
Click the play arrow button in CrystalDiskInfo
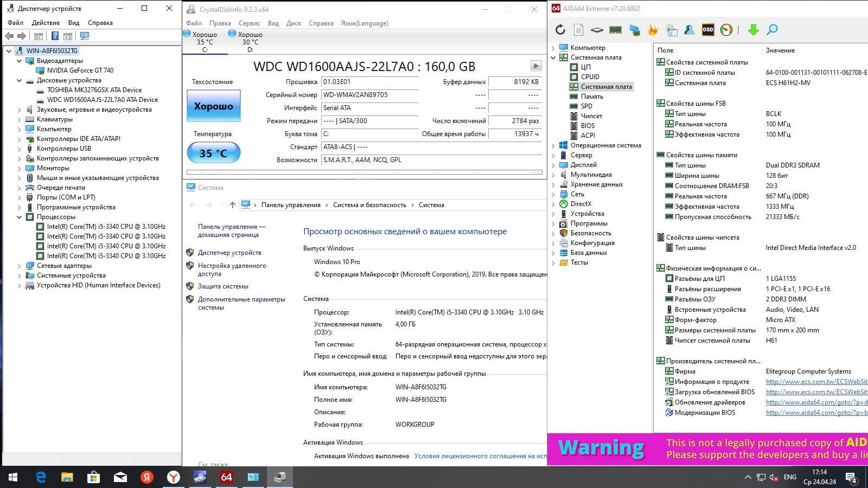(x=536, y=66)
